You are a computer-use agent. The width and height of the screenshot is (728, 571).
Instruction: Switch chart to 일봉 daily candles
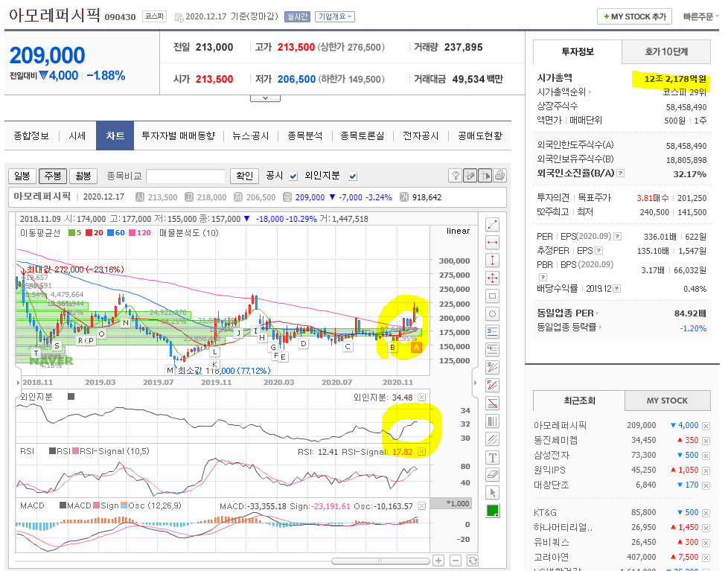(x=22, y=176)
